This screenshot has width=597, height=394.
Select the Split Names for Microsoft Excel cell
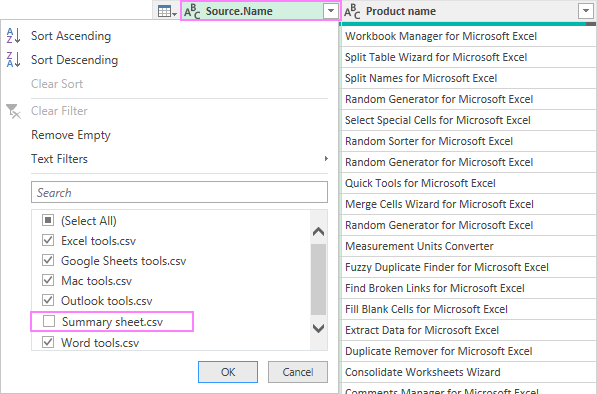pos(468,78)
